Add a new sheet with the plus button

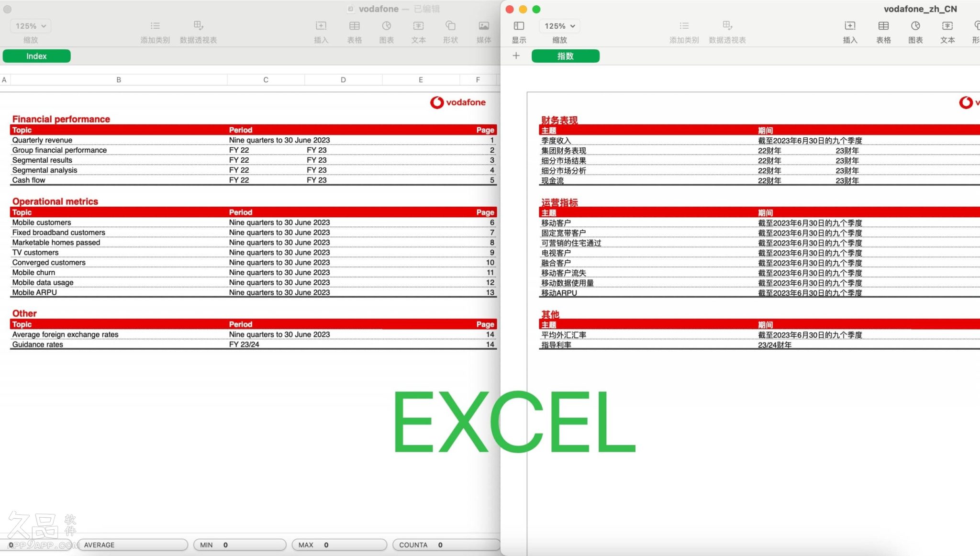(516, 56)
